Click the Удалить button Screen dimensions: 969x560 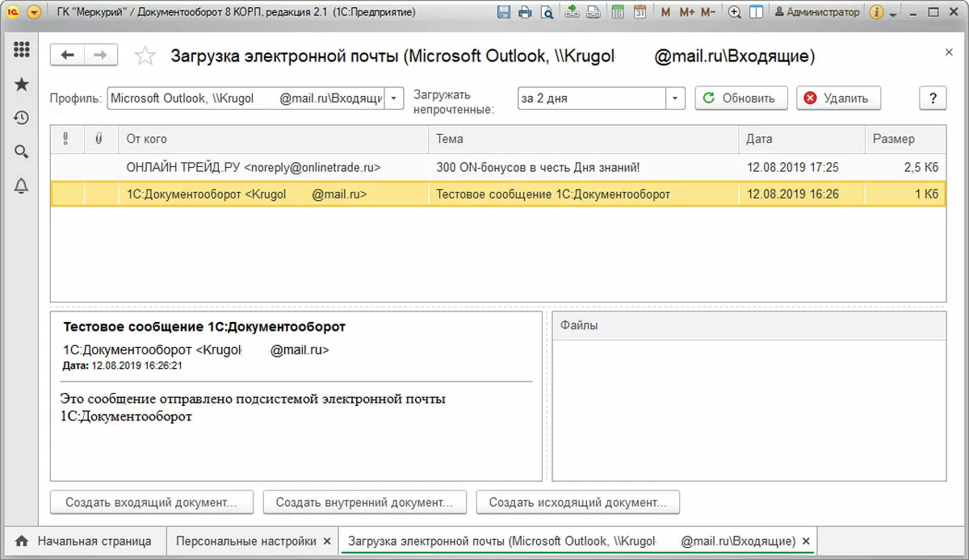(x=838, y=98)
